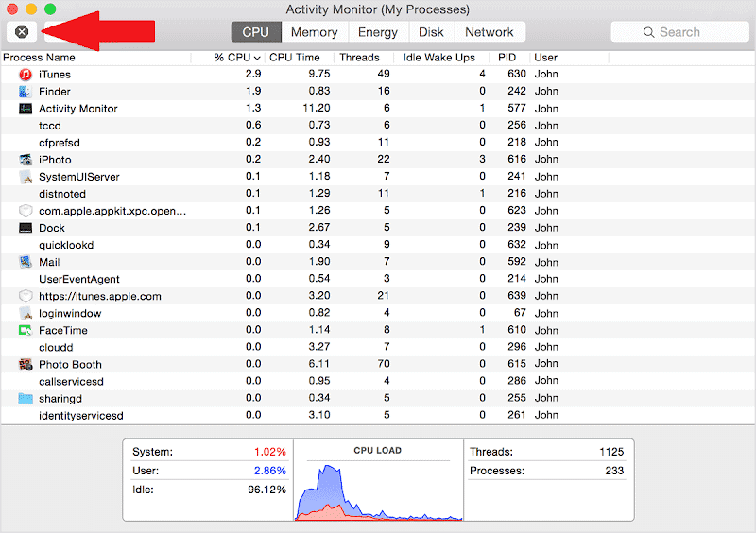Switch to the Network tab

pyautogui.click(x=490, y=32)
